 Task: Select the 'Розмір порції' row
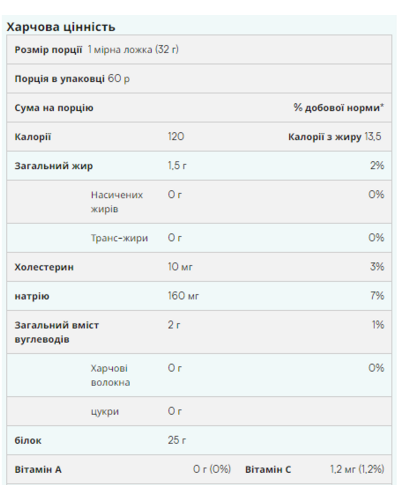[x=199, y=50]
